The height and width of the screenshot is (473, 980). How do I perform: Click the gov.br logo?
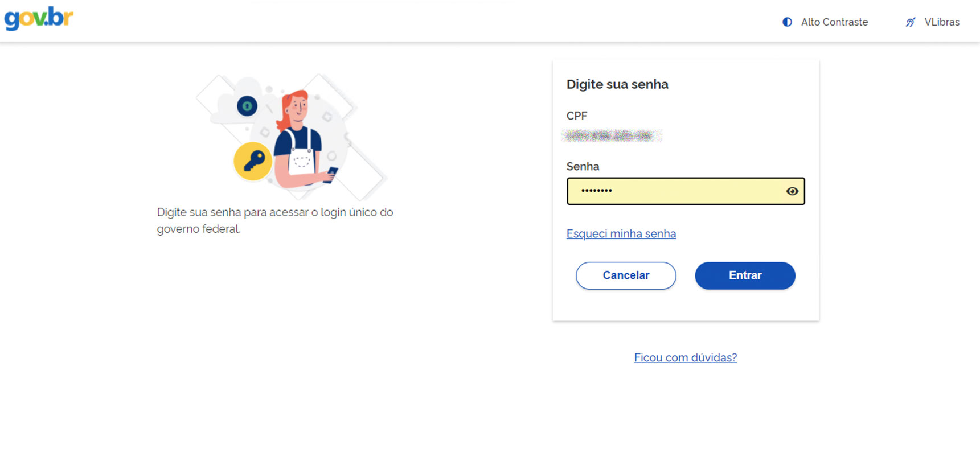click(38, 18)
